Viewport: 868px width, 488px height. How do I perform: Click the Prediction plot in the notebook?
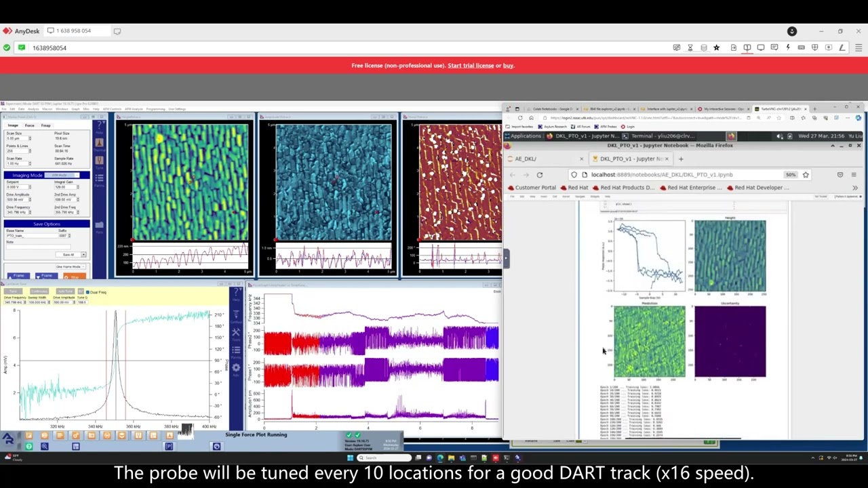coord(649,342)
